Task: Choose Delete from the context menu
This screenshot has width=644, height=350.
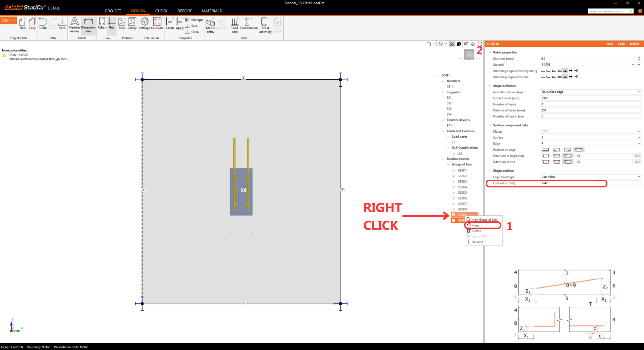Action: pos(483,231)
